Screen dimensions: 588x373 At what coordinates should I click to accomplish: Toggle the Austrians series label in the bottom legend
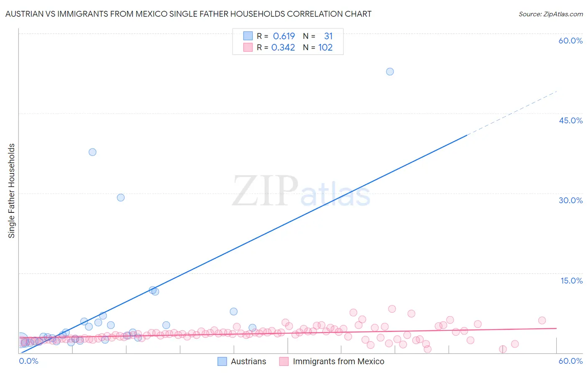248,361
